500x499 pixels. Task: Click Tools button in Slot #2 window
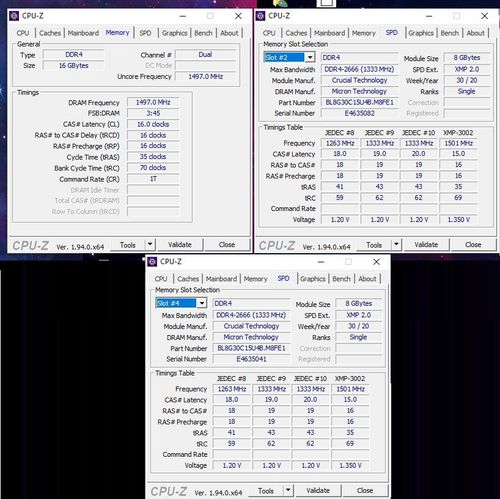374,245
